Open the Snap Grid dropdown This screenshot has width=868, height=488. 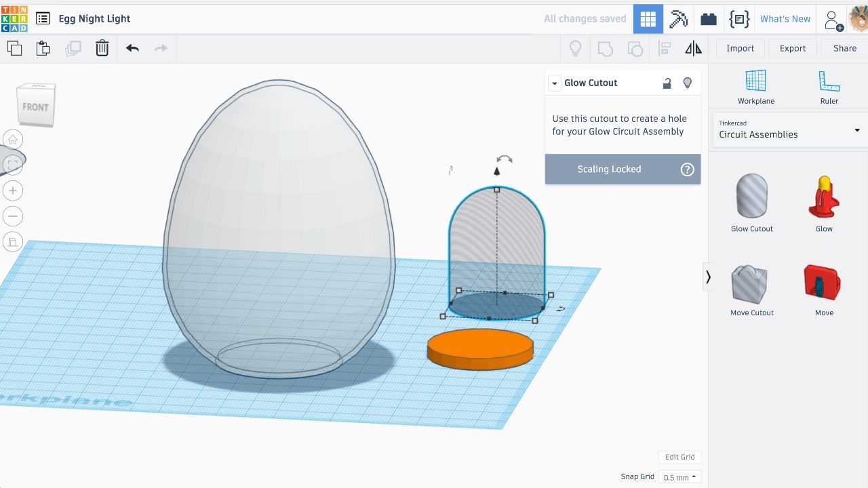679,477
